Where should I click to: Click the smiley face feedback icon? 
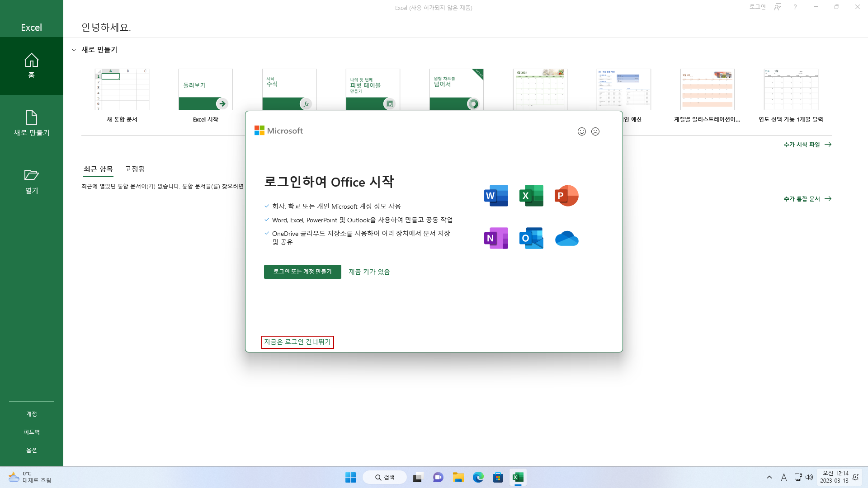582,131
